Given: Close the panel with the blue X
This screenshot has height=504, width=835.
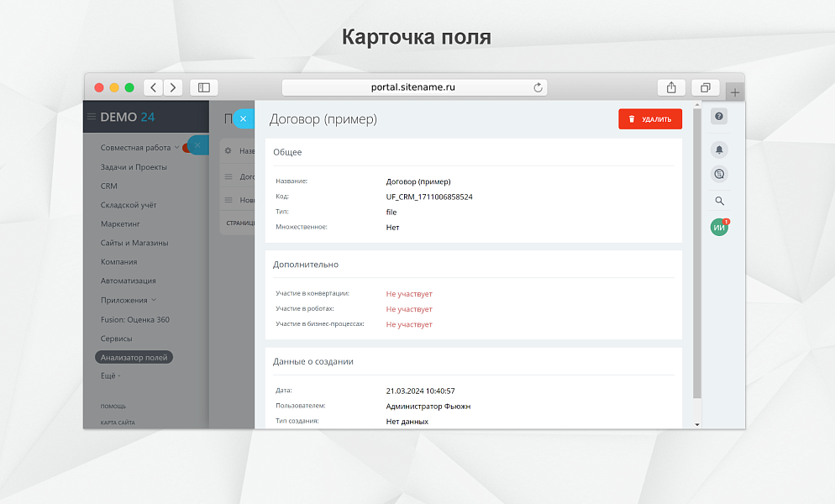Looking at the screenshot, I should click(x=243, y=118).
